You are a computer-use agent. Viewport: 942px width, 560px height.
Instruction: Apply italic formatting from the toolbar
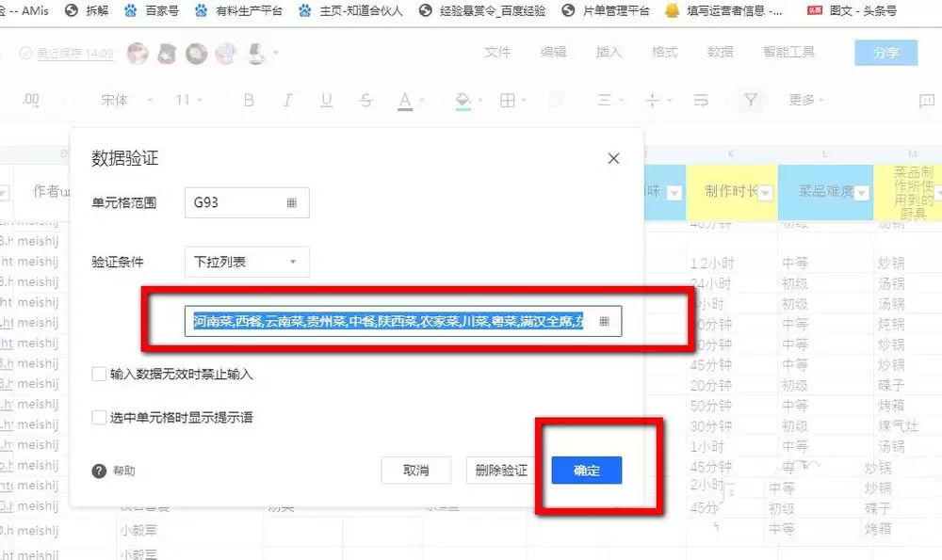tap(287, 100)
